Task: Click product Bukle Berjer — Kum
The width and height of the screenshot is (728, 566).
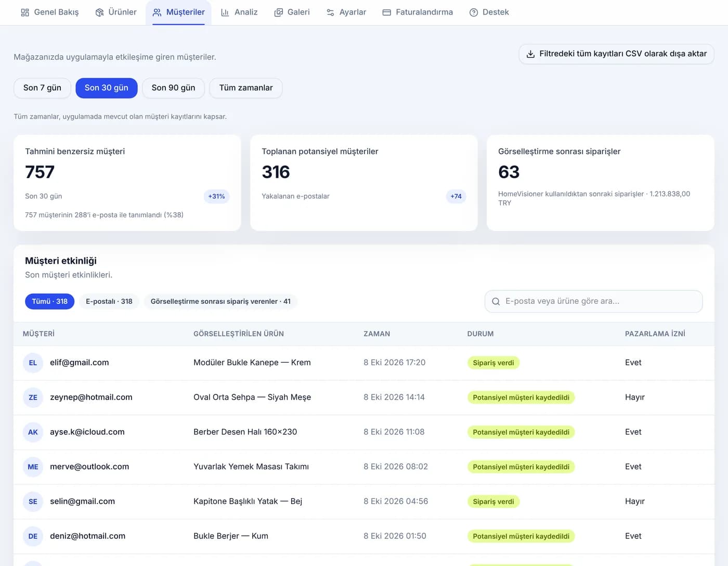Action: (x=231, y=536)
